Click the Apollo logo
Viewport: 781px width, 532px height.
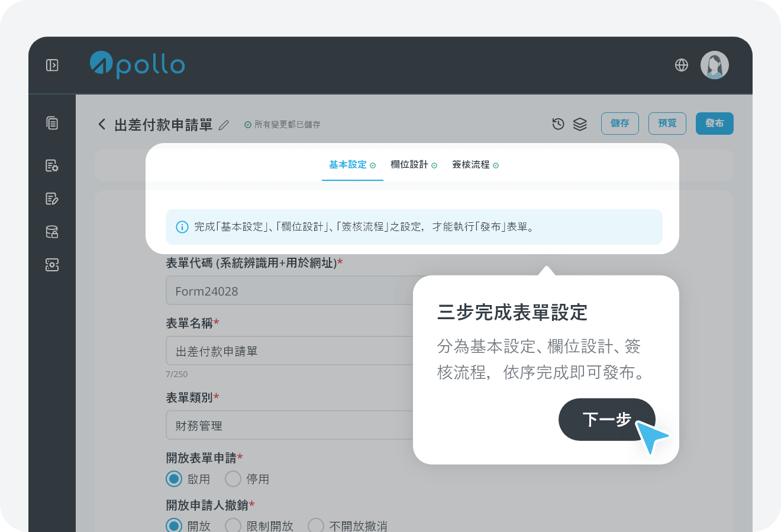pos(137,65)
